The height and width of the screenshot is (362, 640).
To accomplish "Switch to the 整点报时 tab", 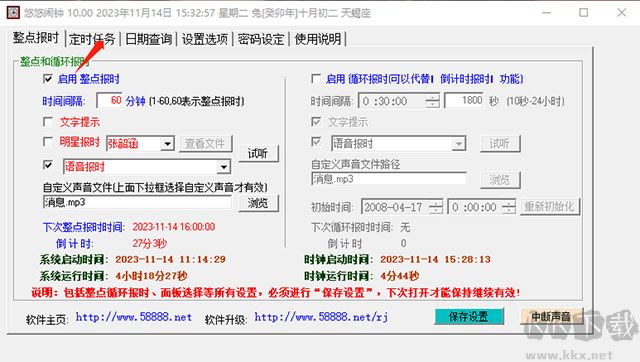I will 36,38.
